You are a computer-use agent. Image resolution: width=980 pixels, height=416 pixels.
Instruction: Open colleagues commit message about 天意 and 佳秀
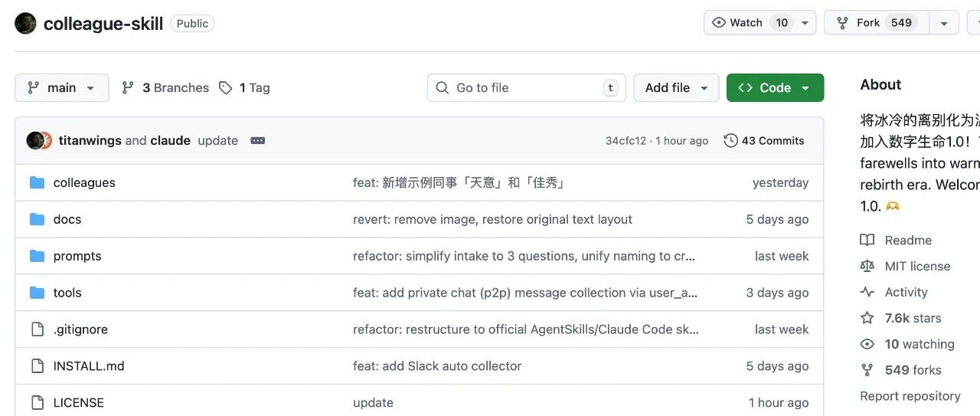[459, 182]
